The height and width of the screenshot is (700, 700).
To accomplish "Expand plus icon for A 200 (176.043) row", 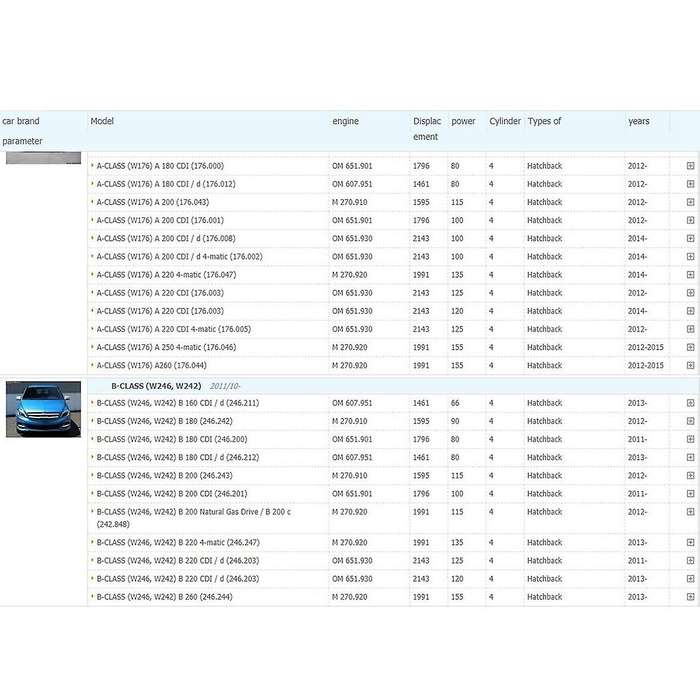I will 690,202.
